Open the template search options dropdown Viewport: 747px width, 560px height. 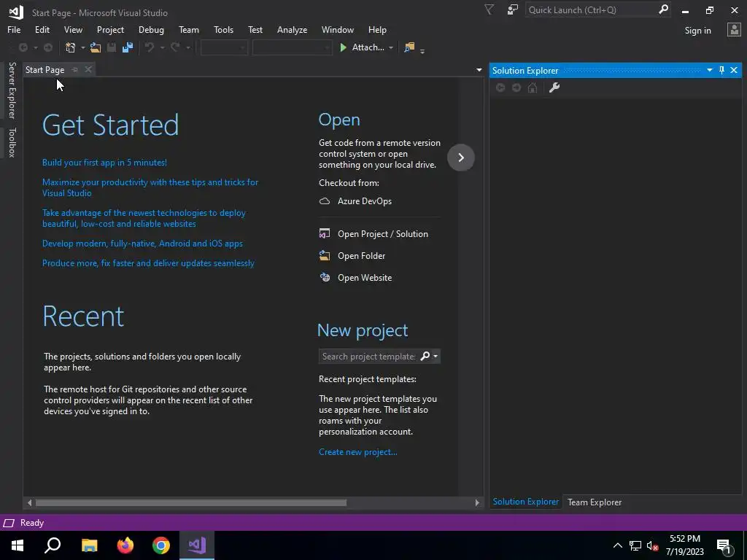(435, 356)
